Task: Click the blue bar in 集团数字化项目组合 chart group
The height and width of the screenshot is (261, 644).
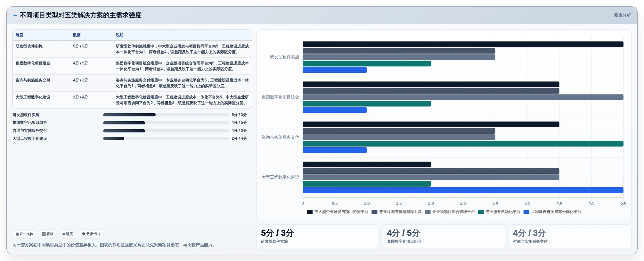Action: (335, 110)
